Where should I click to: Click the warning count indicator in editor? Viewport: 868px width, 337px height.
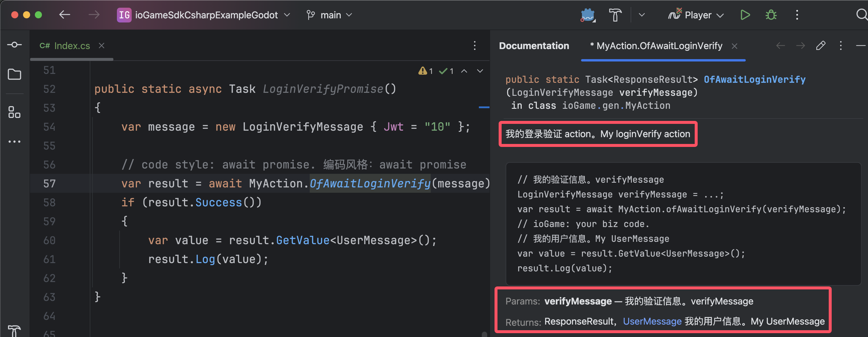tap(425, 71)
